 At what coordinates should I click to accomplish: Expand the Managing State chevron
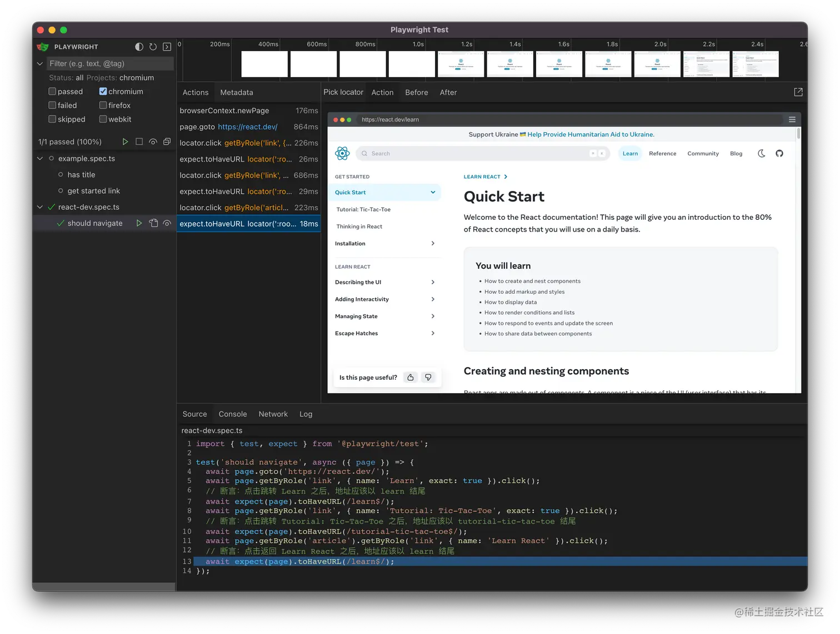coord(433,316)
